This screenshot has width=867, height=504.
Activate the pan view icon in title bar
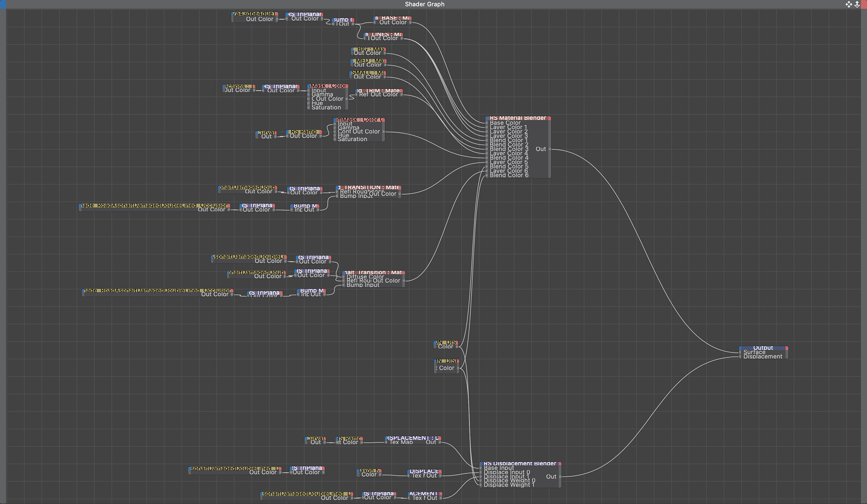tap(848, 4)
